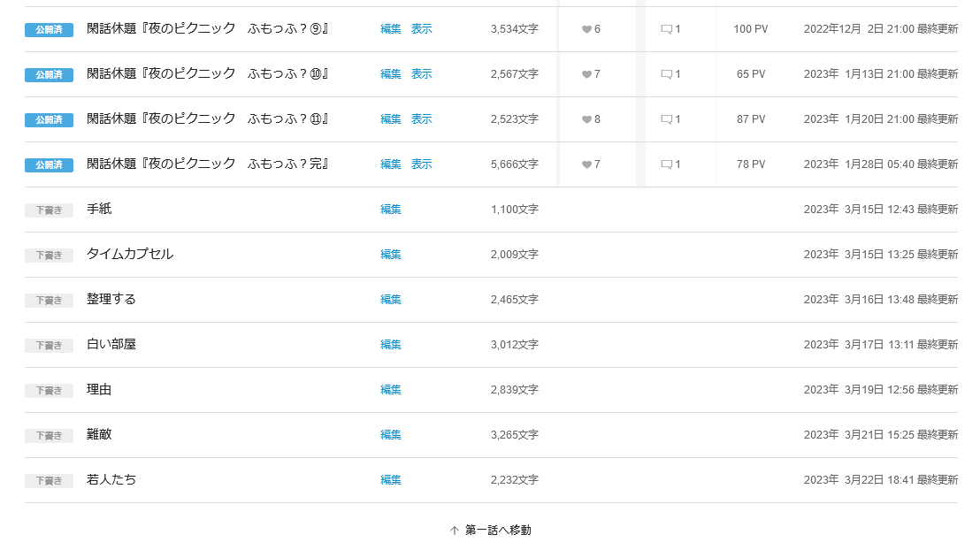
Task: Open comment bubble icon for ふもっふ？完
Action: 667,164
